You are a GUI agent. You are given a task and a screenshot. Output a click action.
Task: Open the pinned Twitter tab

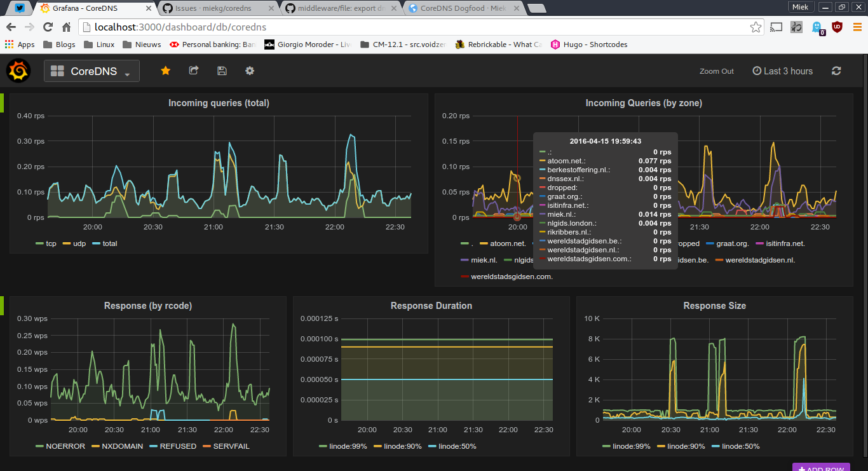point(20,8)
